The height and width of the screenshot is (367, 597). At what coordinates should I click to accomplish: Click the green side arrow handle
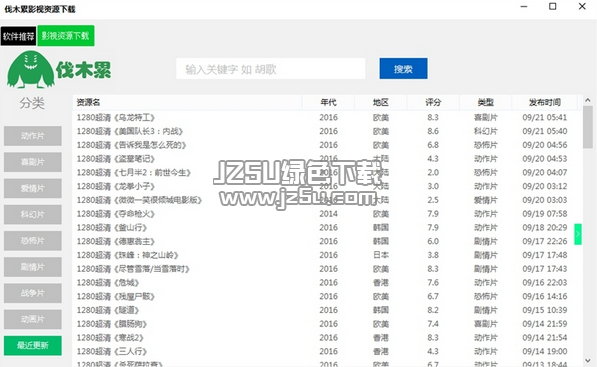(x=578, y=234)
